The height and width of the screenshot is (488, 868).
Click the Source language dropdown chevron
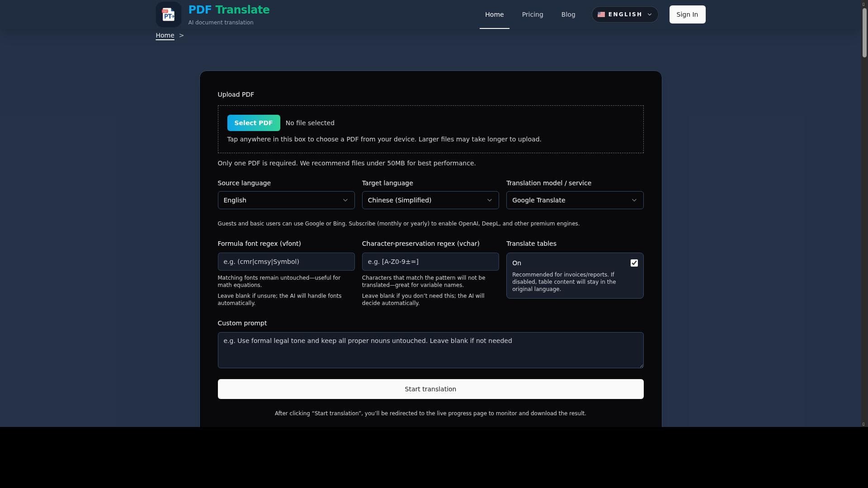pyautogui.click(x=345, y=200)
